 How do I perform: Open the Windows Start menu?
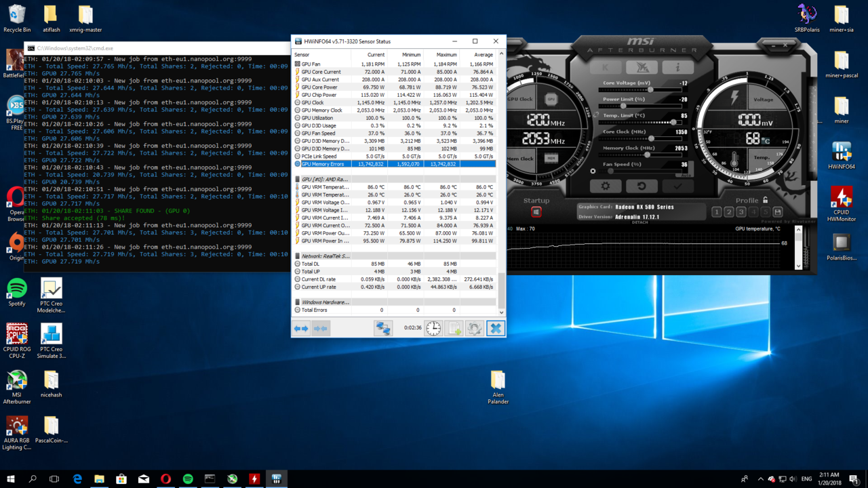tap(10, 479)
